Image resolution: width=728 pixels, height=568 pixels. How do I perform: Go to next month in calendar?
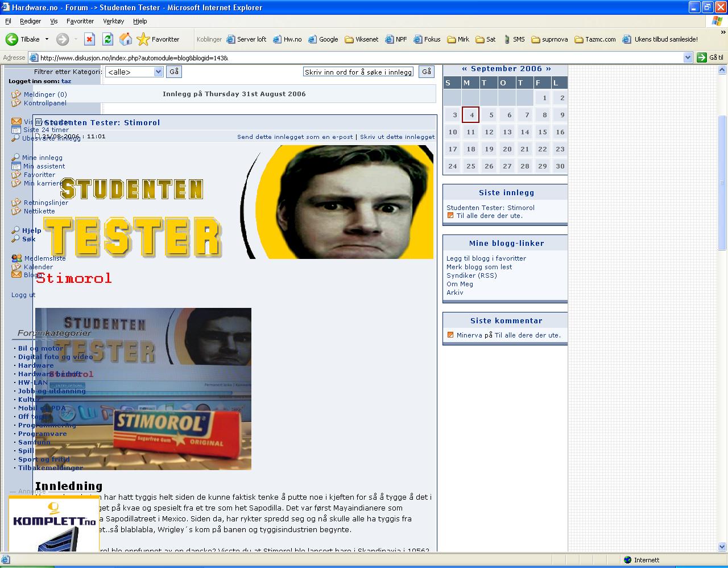(548, 69)
